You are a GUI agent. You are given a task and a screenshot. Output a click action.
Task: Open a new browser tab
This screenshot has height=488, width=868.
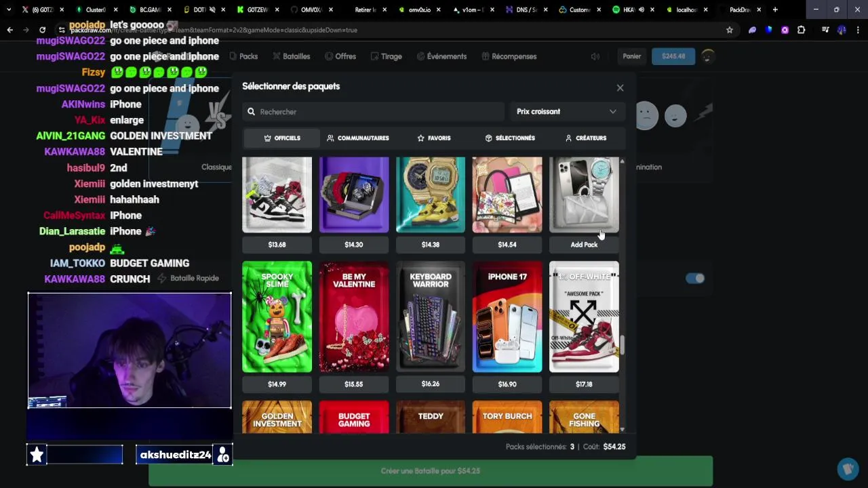(x=775, y=9)
